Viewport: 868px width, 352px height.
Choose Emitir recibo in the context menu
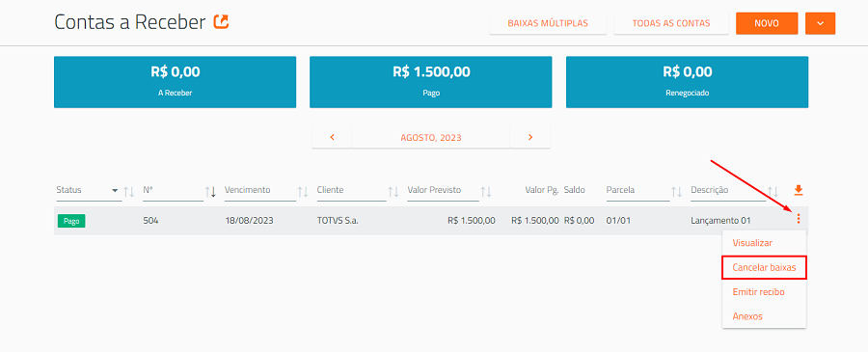coord(758,291)
